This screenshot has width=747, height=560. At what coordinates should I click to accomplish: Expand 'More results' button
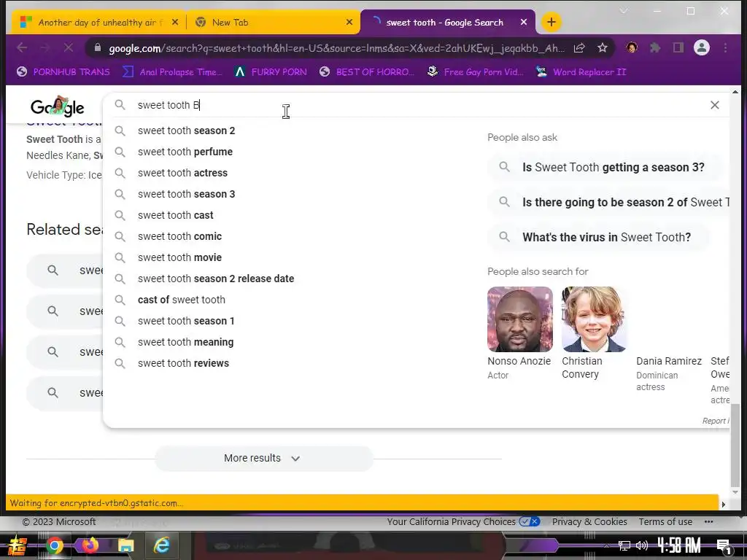[263, 458]
